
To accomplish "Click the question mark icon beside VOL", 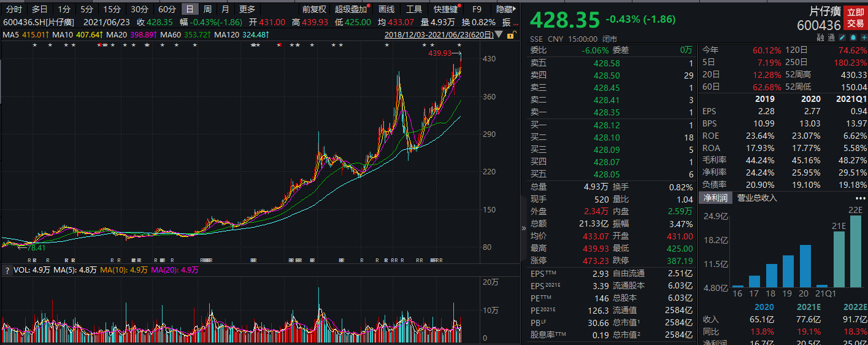I will (7, 270).
